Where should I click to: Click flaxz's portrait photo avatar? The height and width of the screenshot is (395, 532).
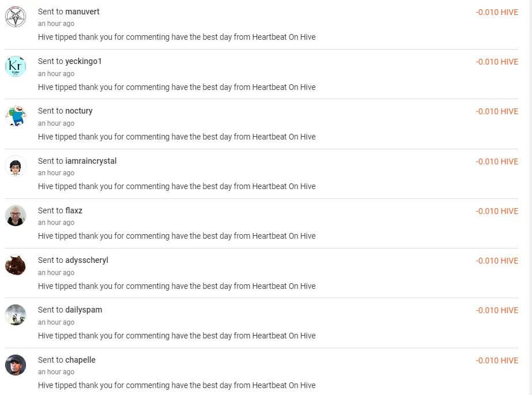tap(16, 215)
